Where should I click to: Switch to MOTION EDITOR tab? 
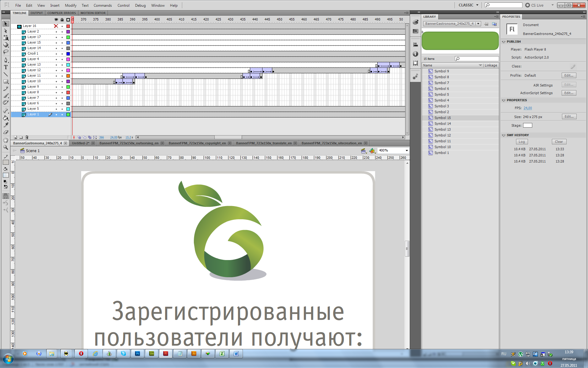(93, 13)
